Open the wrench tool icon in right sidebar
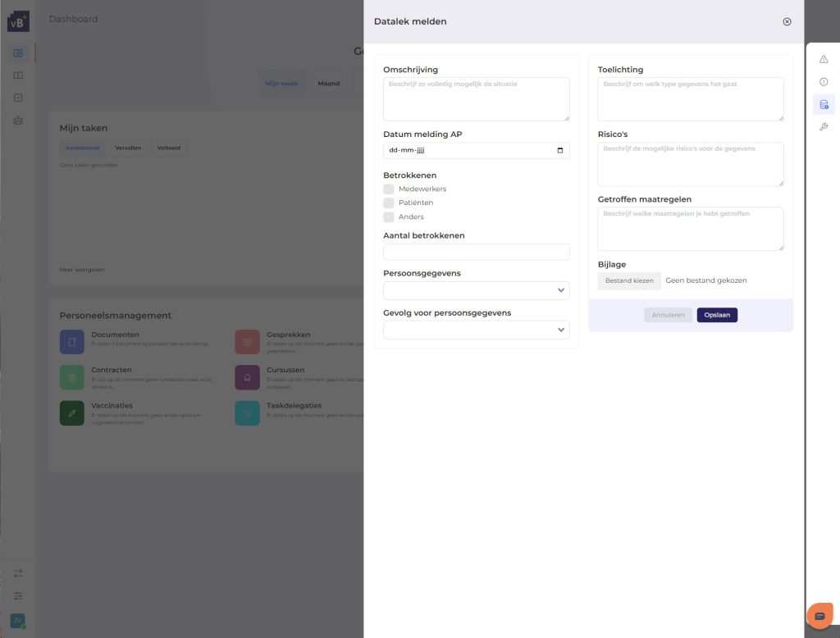This screenshot has width=840, height=638. pyautogui.click(x=824, y=127)
